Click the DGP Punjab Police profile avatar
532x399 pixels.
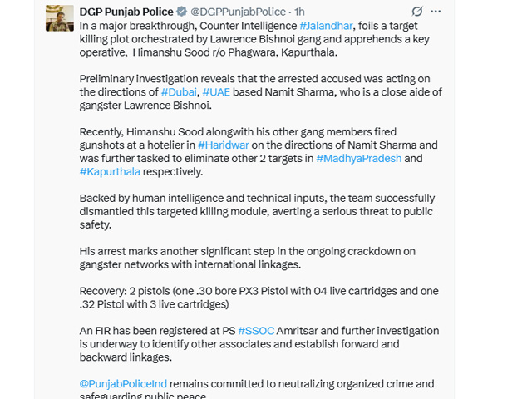(61, 17)
